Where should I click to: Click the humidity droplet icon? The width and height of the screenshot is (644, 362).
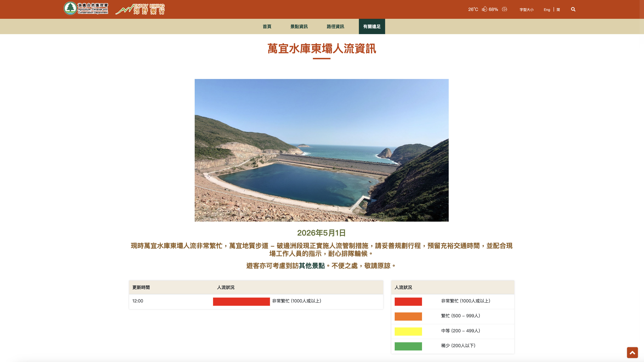pos(484,9)
